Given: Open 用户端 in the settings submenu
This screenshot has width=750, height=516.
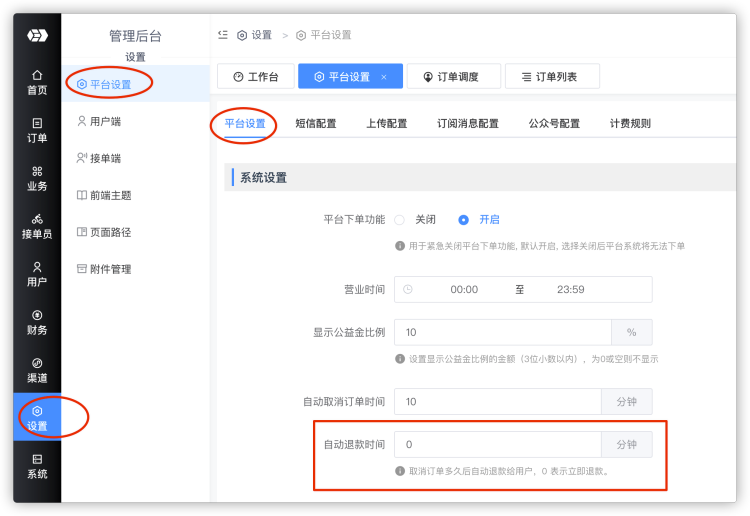Looking at the screenshot, I should tap(135, 121).
